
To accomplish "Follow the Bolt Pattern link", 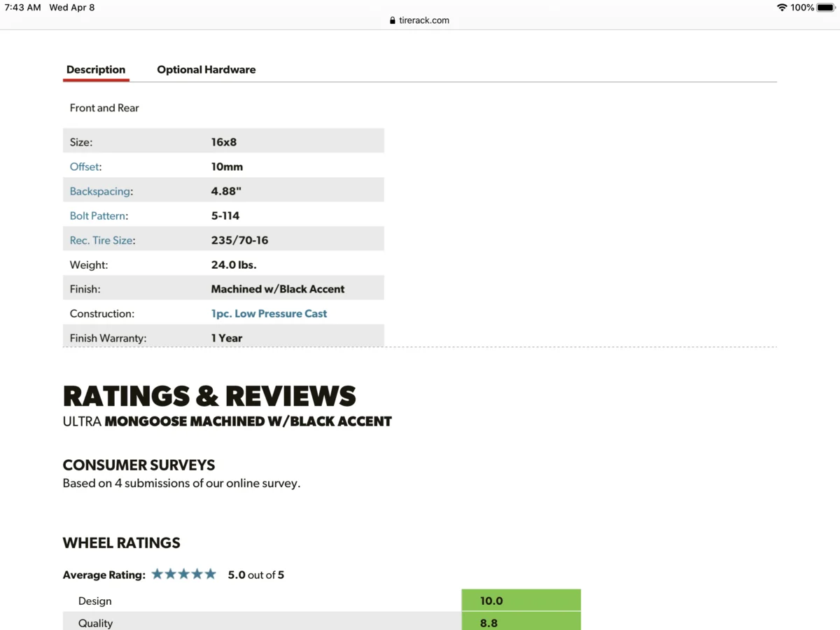I will (x=97, y=216).
